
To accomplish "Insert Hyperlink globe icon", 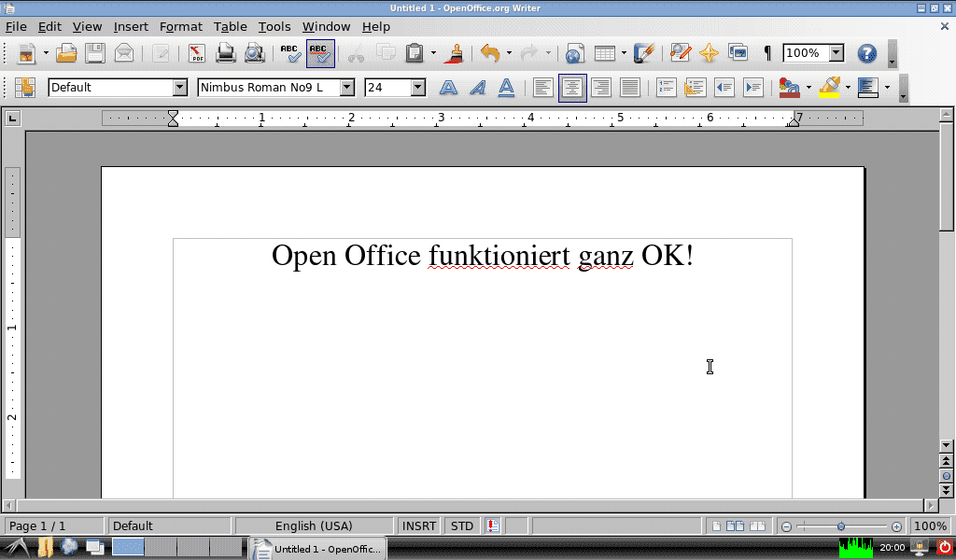I will coord(574,53).
